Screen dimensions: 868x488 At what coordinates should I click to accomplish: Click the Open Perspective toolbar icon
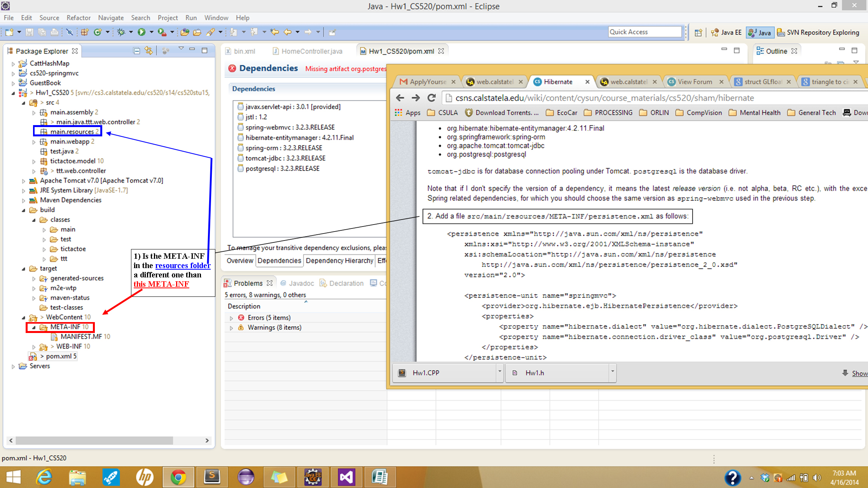[x=698, y=33]
